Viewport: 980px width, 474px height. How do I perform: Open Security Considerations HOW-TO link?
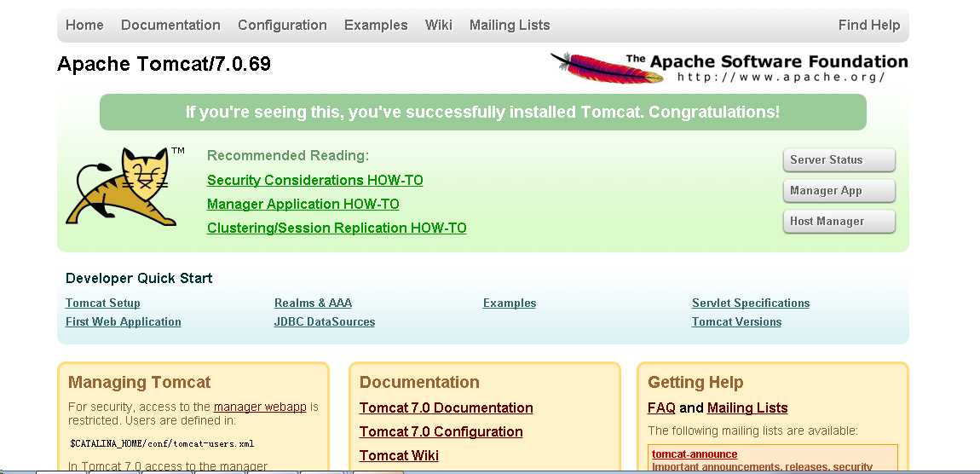(315, 180)
